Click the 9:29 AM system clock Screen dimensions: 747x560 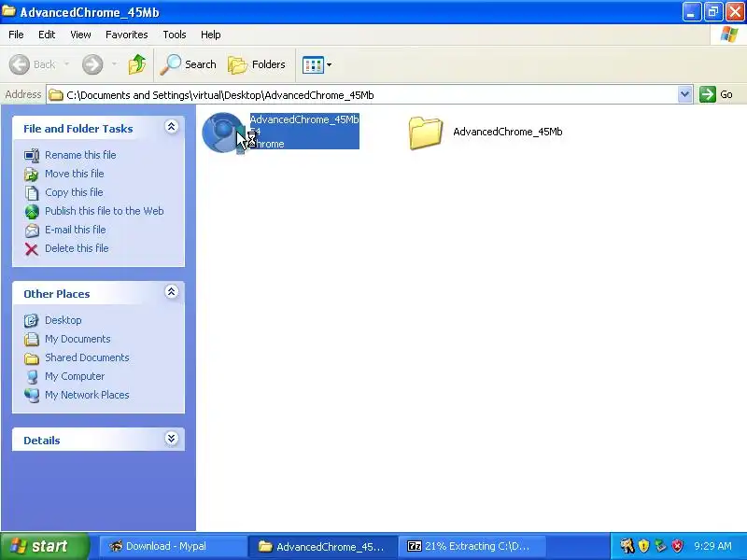pyautogui.click(x=712, y=546)
